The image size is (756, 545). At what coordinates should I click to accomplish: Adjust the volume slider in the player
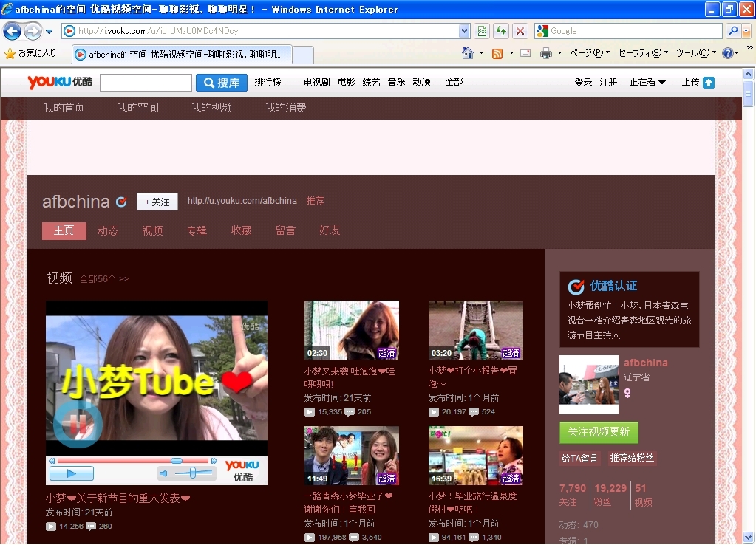[x=193, y=473]
